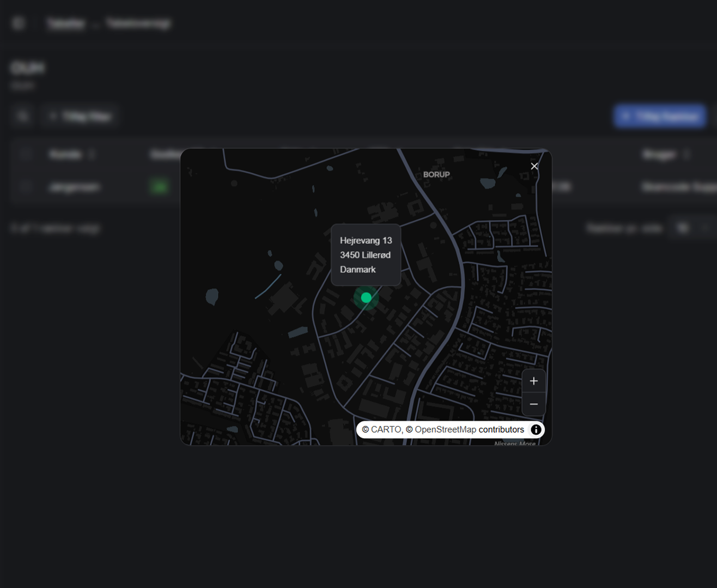Image resolution: width=717 pixels, height=588 pixels.
Task: Click the plus icon inside the filter button
Action: (53, 116)
